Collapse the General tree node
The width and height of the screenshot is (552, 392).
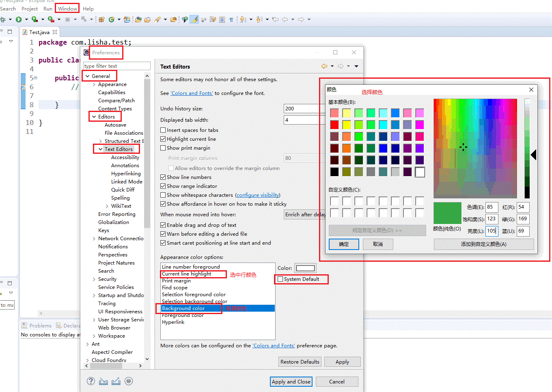tap(87, 76)
